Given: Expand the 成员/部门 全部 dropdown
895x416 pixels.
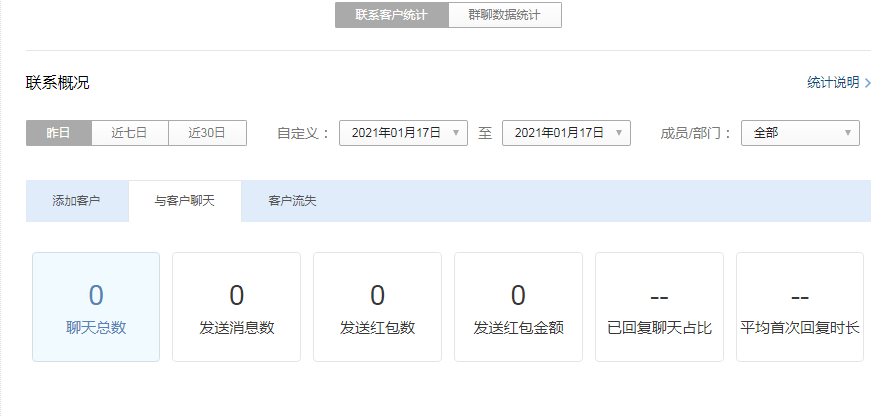Looking at the screenshot, I should 800,133.
